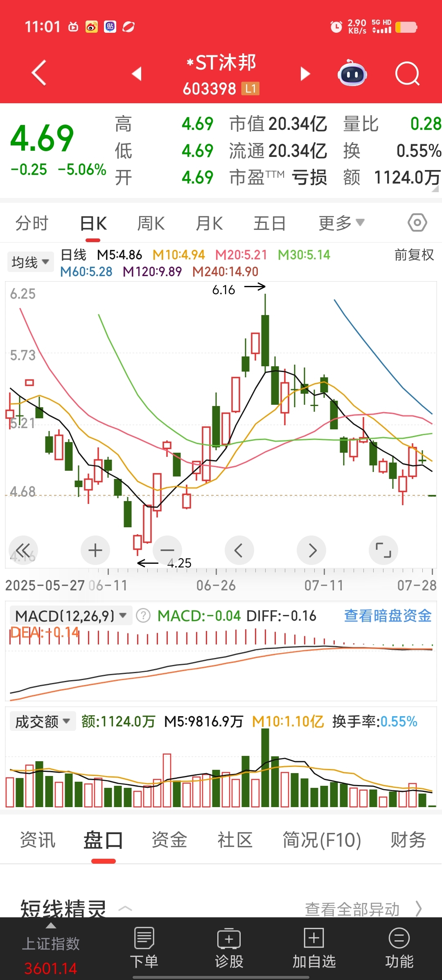Open the 均线 indicator dropdown
This screenshot has height=980, width=442.
pyautogui.click(x=30, y=262)
